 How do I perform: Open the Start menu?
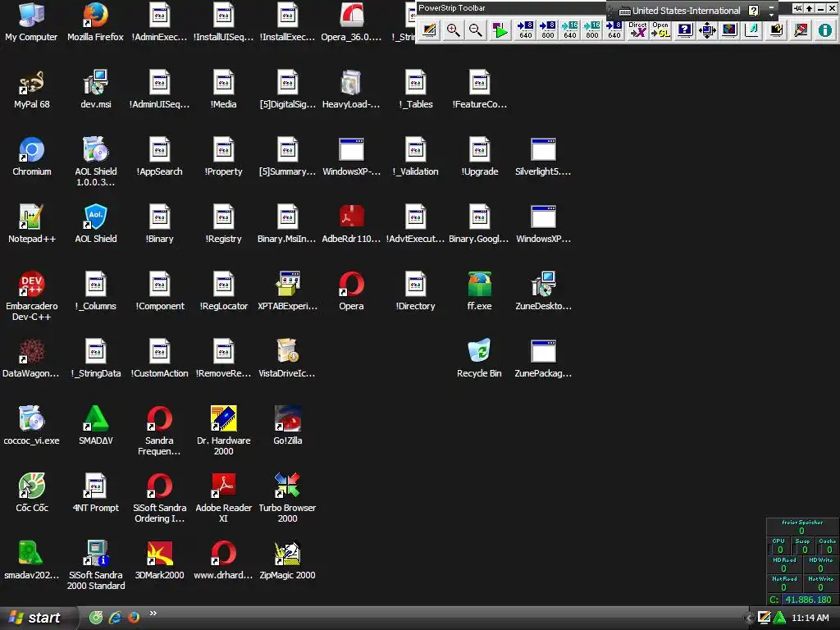pos(36,618)
